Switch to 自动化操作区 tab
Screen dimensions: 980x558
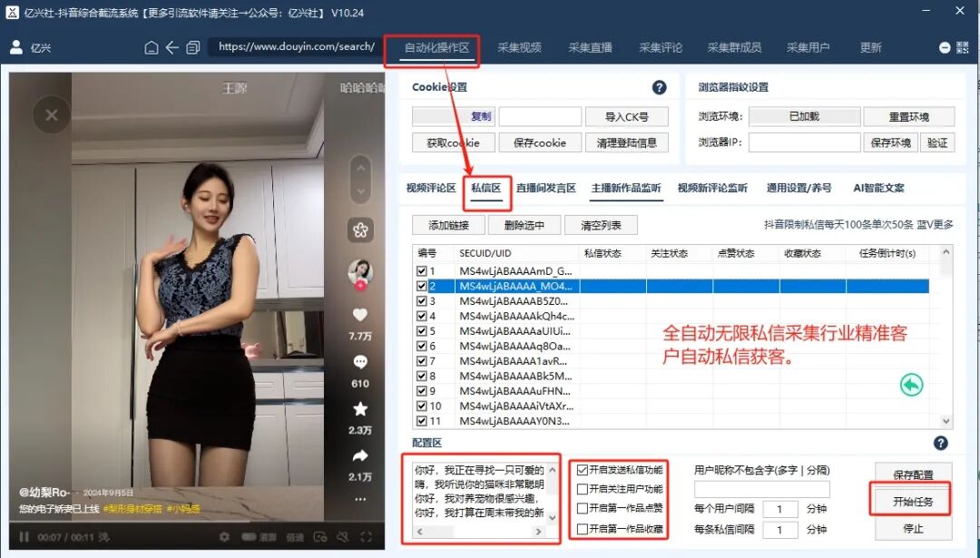pyautogui.click(x=436, y=47)
